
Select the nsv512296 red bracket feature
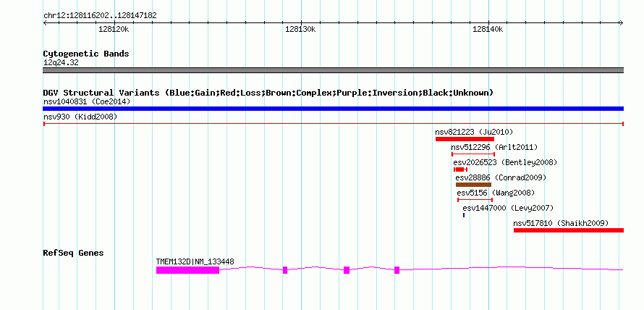(473, 154)
